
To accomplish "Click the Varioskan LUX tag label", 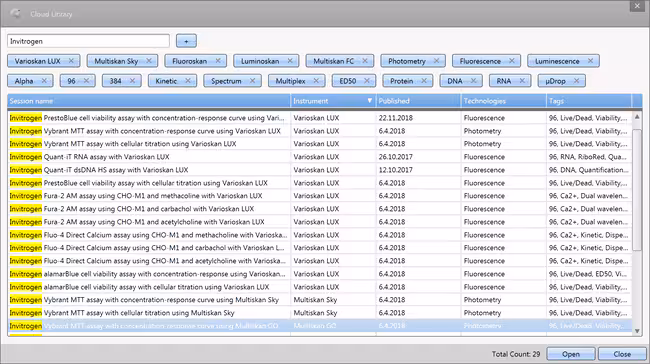I will (38, 61).
